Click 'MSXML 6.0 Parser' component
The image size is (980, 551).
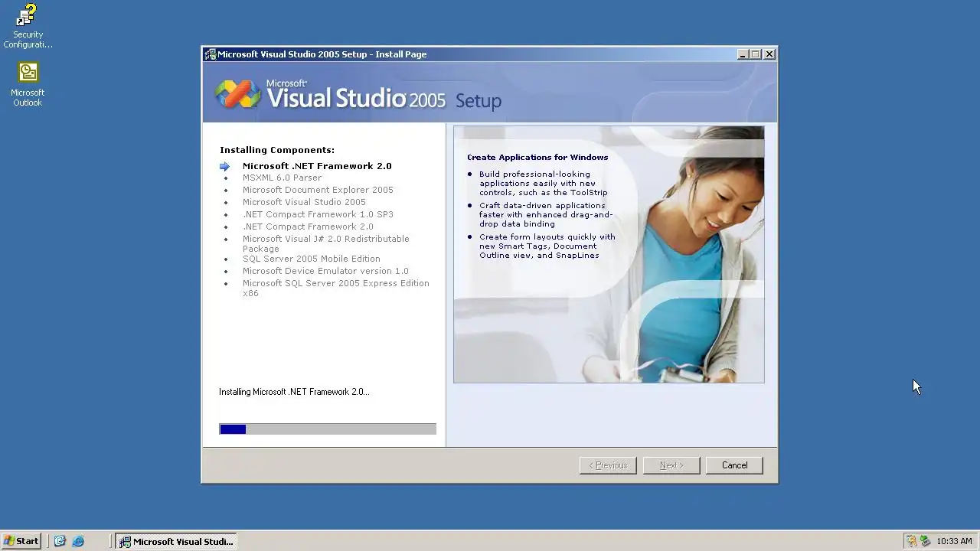pos(282,178)
